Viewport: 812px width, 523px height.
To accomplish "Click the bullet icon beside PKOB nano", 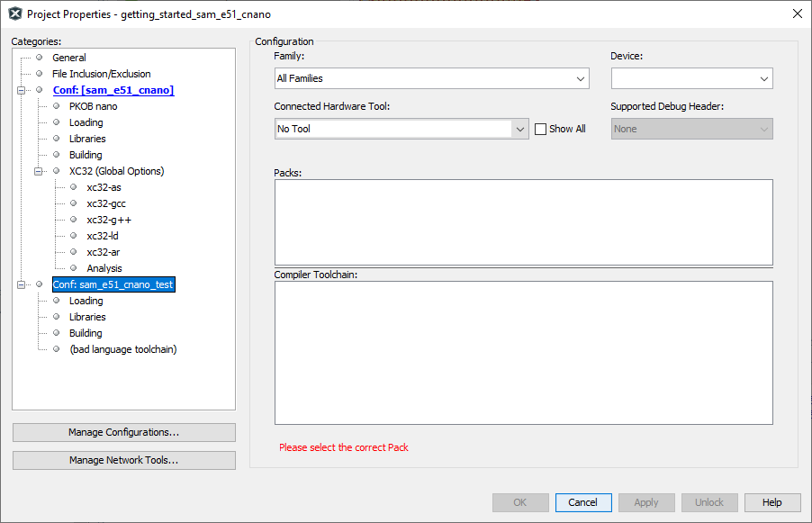I will coord(56,106).
